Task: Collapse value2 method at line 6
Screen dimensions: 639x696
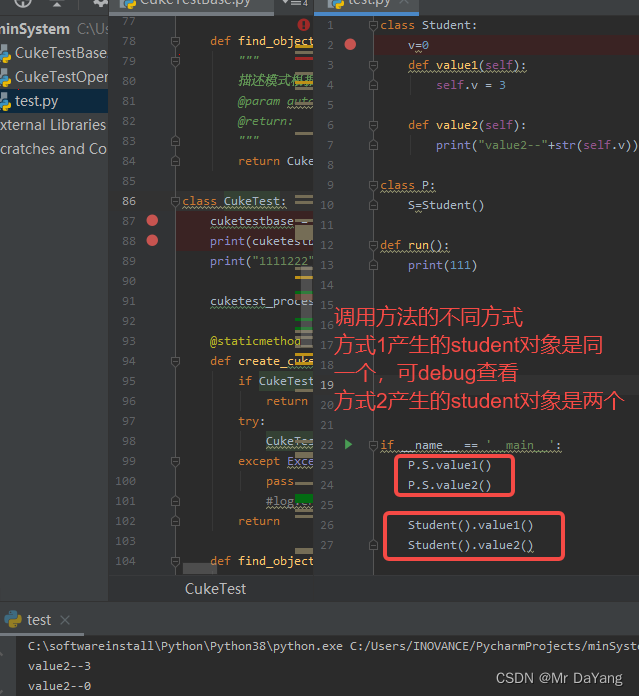Action: pyautogui.click(x=373, y=125)
